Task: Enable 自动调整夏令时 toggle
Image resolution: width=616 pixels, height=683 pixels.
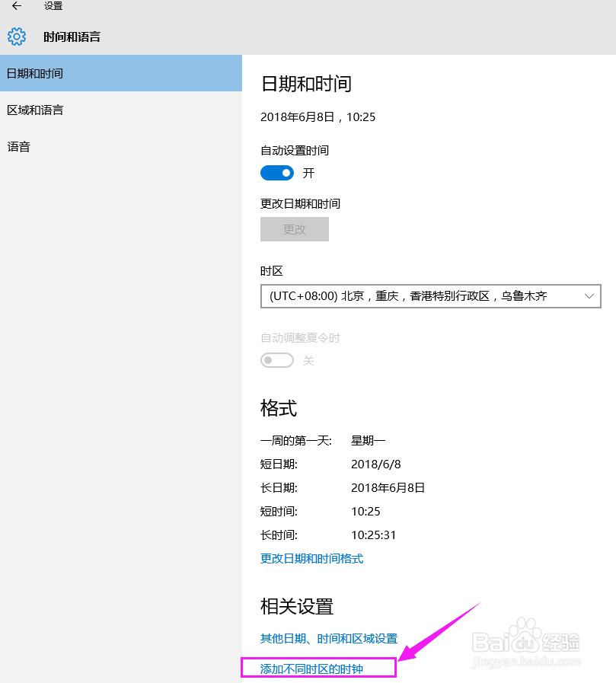Action: point(277,359)
